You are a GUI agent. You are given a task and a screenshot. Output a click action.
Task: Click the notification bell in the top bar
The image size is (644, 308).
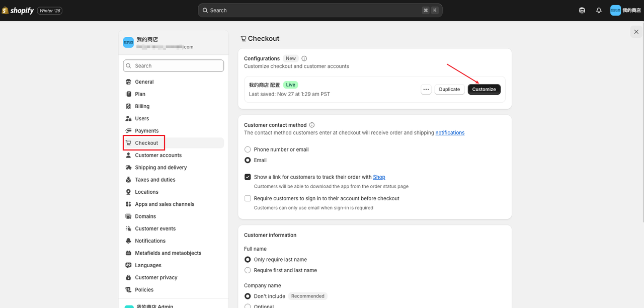(599, 10)
